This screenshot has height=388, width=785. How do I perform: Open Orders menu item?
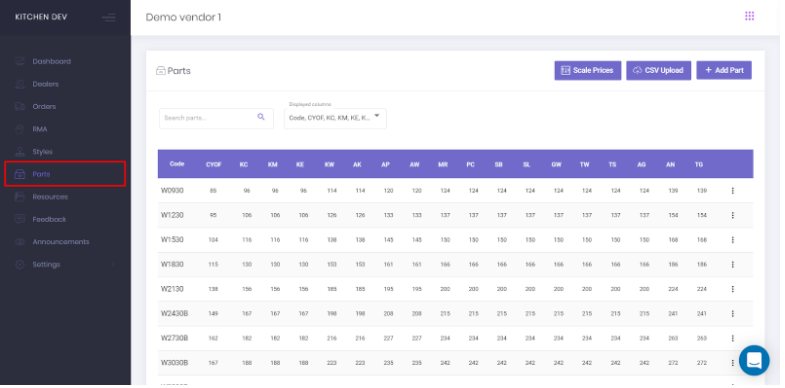pos(44,107)
